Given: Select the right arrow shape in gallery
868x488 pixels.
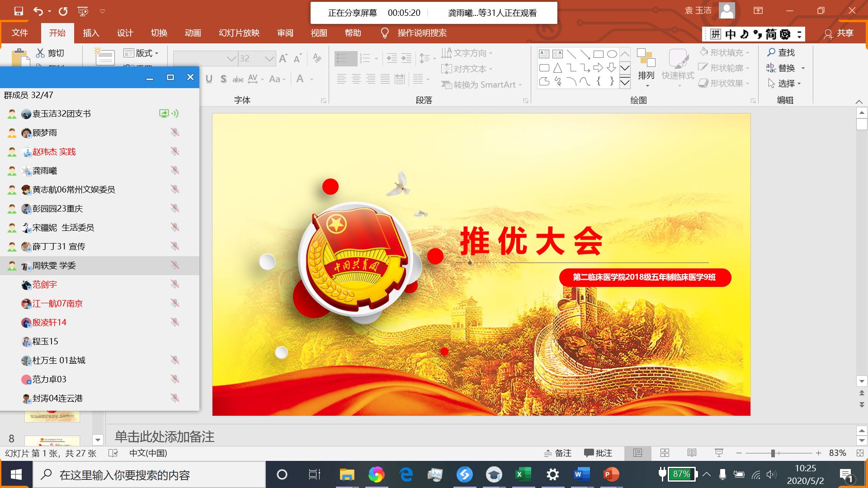Looking at the screenshot, I should (598, 68).
